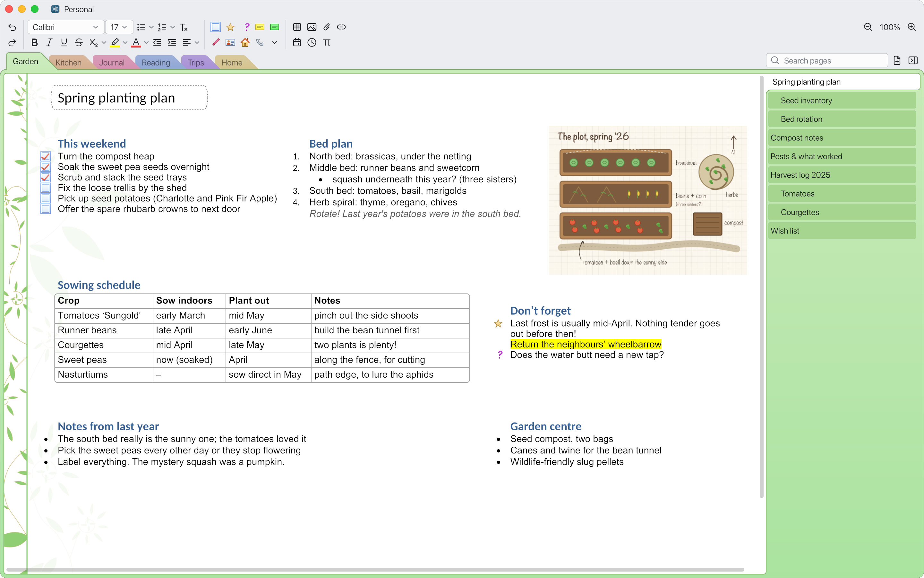Screen dimensions: 924x578
Task: Click the horizontal page scrollbar
Action: 375,570
